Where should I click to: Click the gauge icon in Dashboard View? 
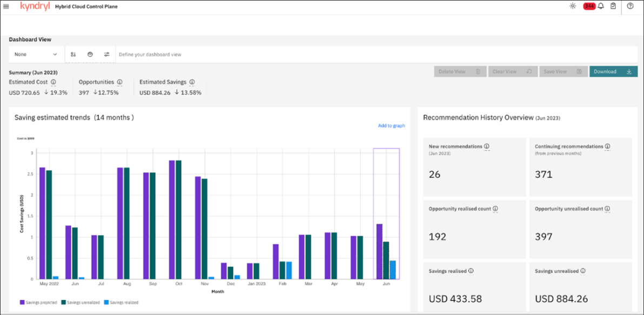(90, 54)
